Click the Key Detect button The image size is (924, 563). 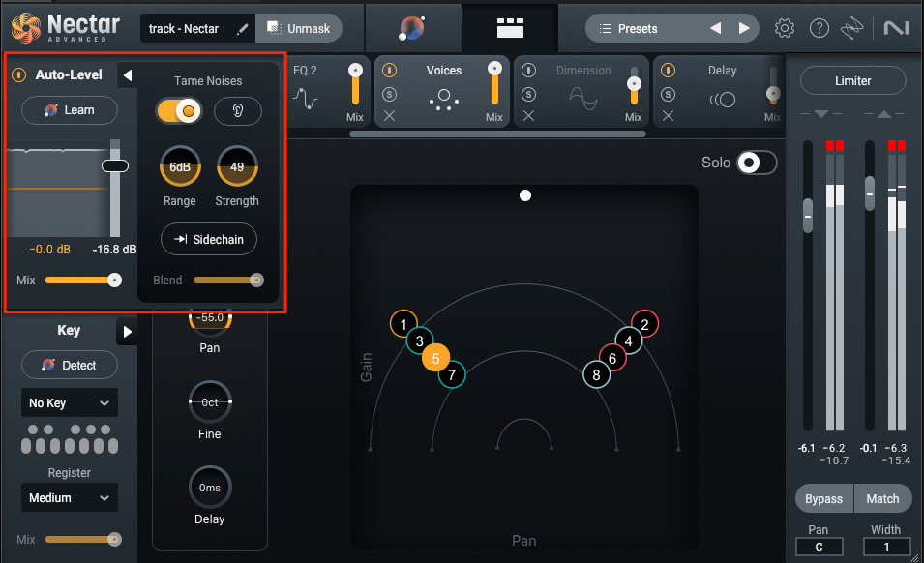click(70, 365)
